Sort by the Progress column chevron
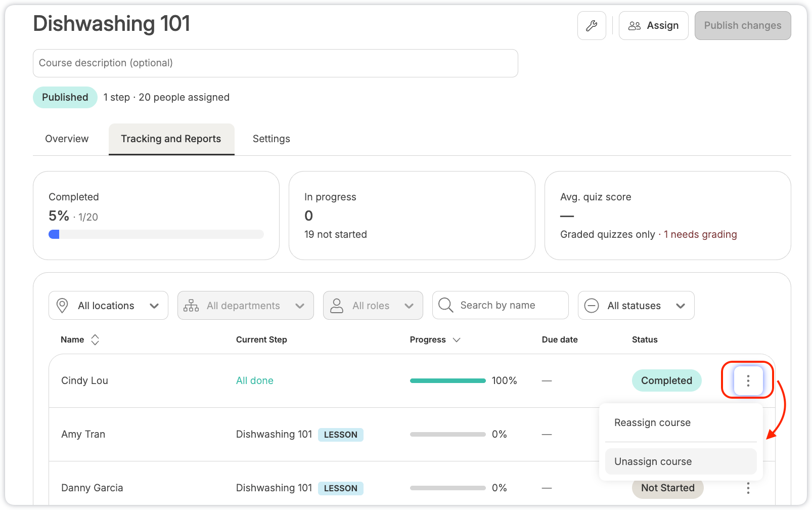Screen dimensions: 812x510 (457, 339)
